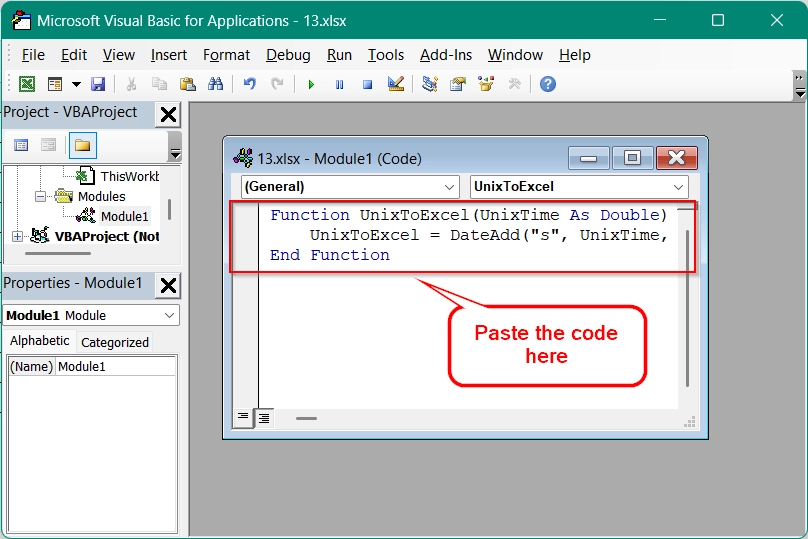Screen dimensions: 808x539
Task: Click the Redo arrow icon
Action: pos(277,84)
